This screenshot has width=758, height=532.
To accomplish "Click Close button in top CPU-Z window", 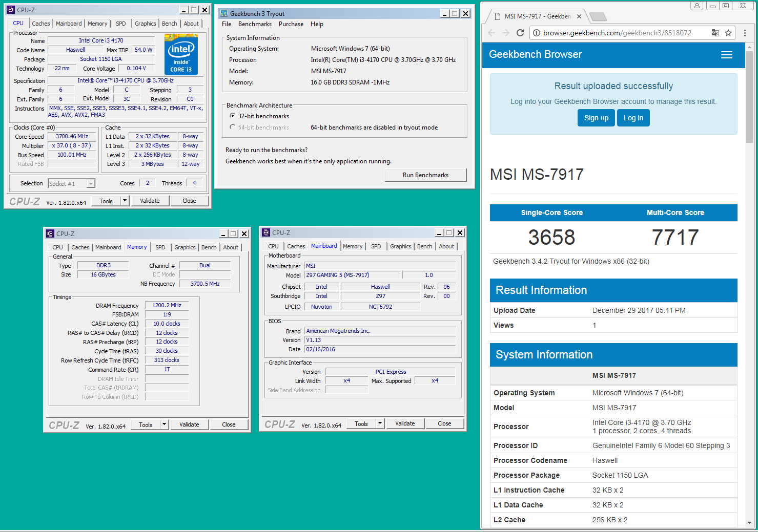I will 189,201.
